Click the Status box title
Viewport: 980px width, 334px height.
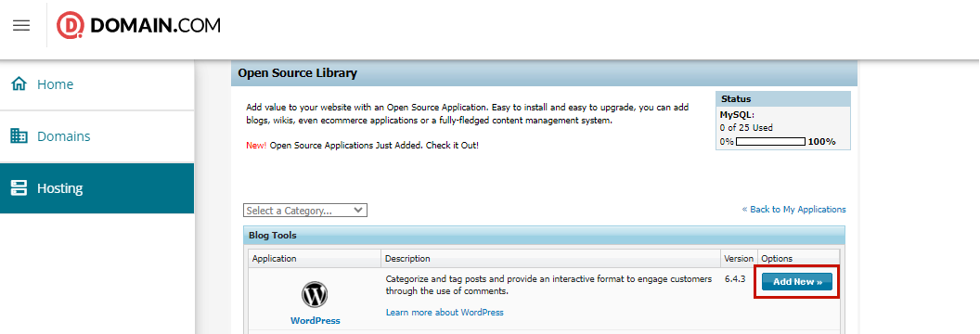736,98
